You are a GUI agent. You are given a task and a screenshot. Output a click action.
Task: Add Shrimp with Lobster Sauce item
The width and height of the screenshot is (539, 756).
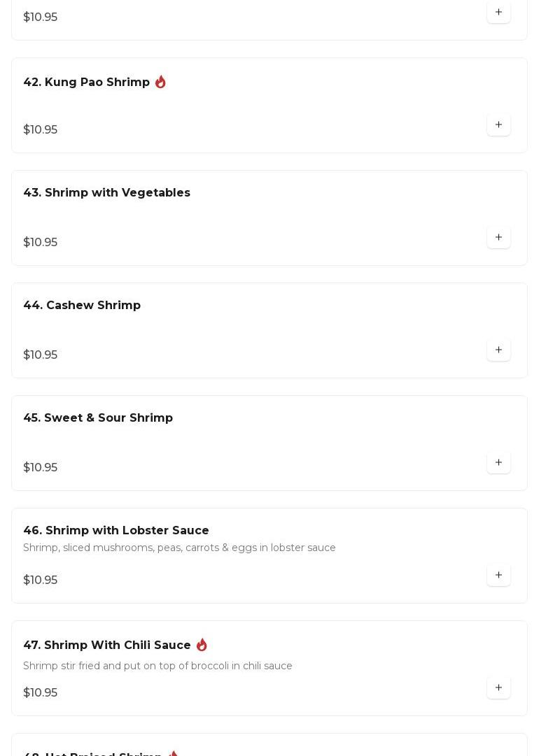coord(498,576)
